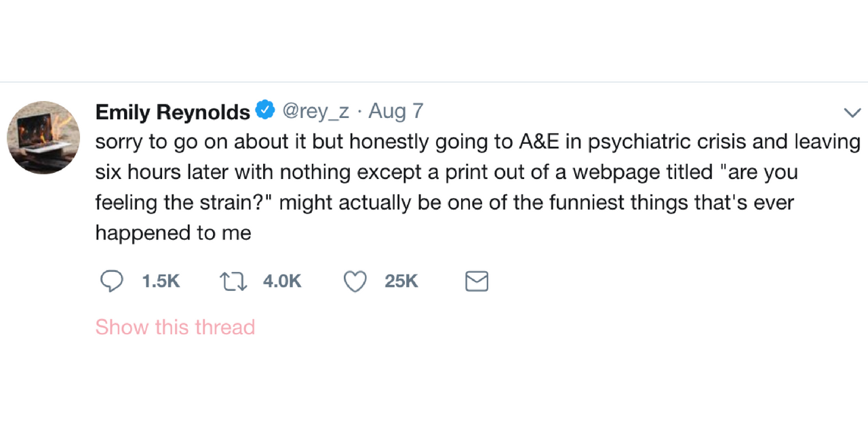Like the tweet with the heart icon
This screenshot has height=434, width=868.
355,281
